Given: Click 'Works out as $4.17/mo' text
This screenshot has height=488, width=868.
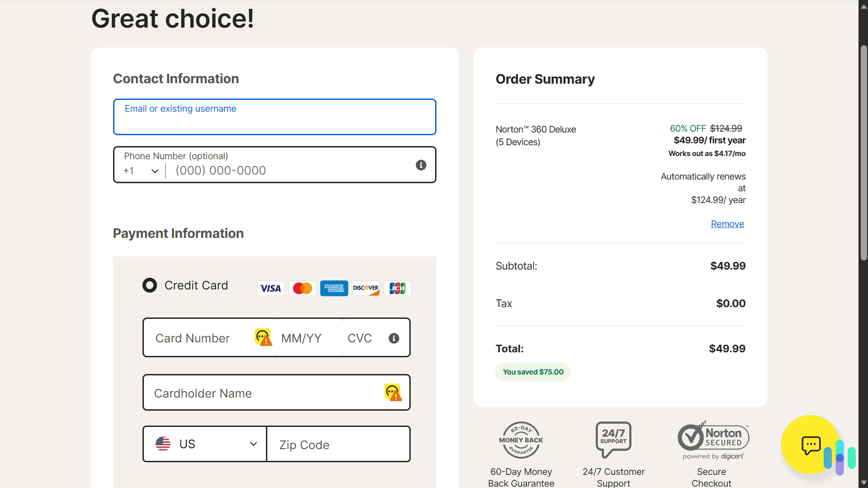Looking at the screenshot, I should click(707, 153).
